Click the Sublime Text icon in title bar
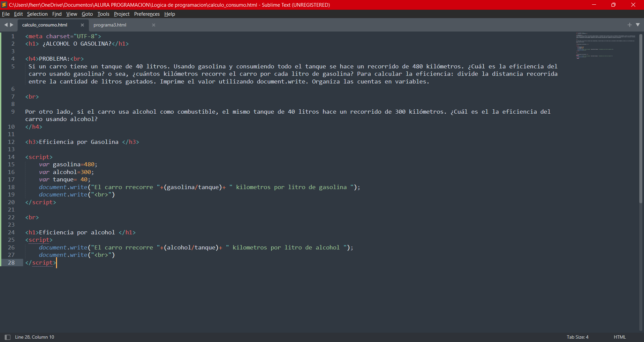Viewport: 644px width, 342px height. point(4,5)
